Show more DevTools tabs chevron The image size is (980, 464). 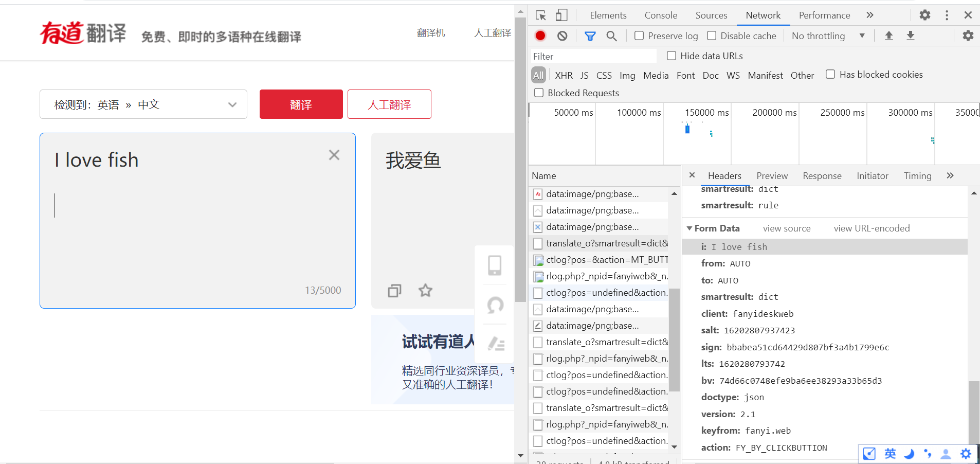click(870, 15)
